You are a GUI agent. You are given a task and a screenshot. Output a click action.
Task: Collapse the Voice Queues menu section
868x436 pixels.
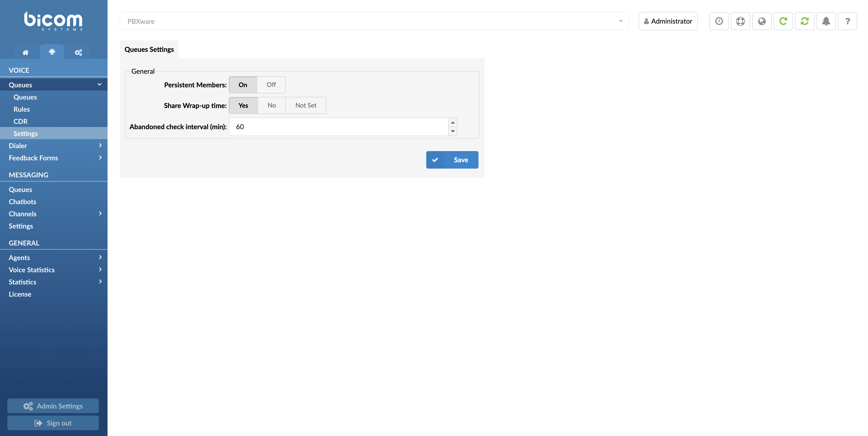point(54,85)
